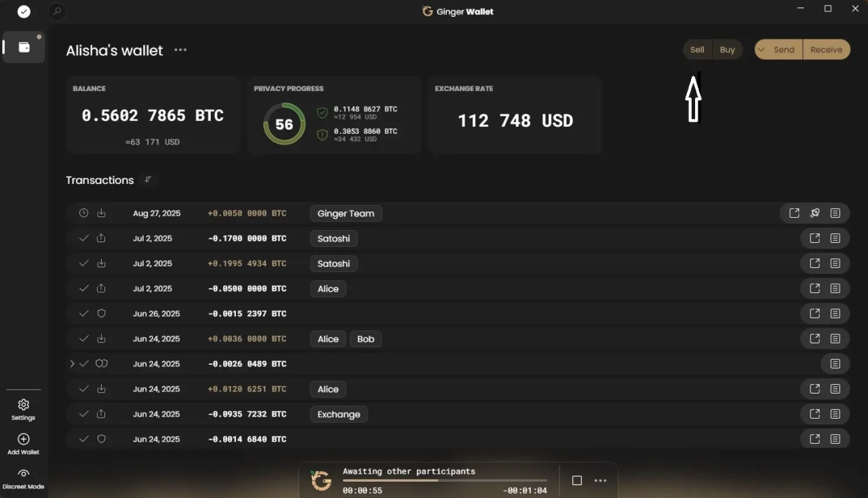This screenshot has height=498, width=868.
Task: Open the +0.1995 4934 BTC transaction in explorer
Action: point(815,263)
